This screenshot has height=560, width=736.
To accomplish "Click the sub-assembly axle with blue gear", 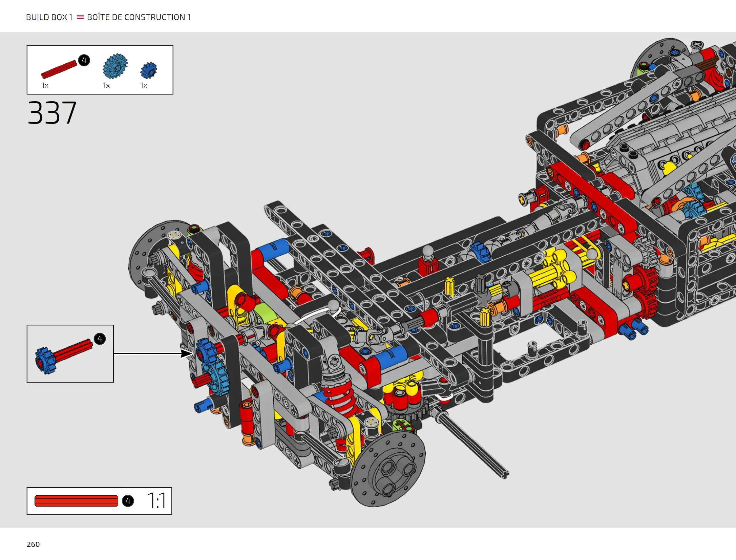I will point(64,357).
